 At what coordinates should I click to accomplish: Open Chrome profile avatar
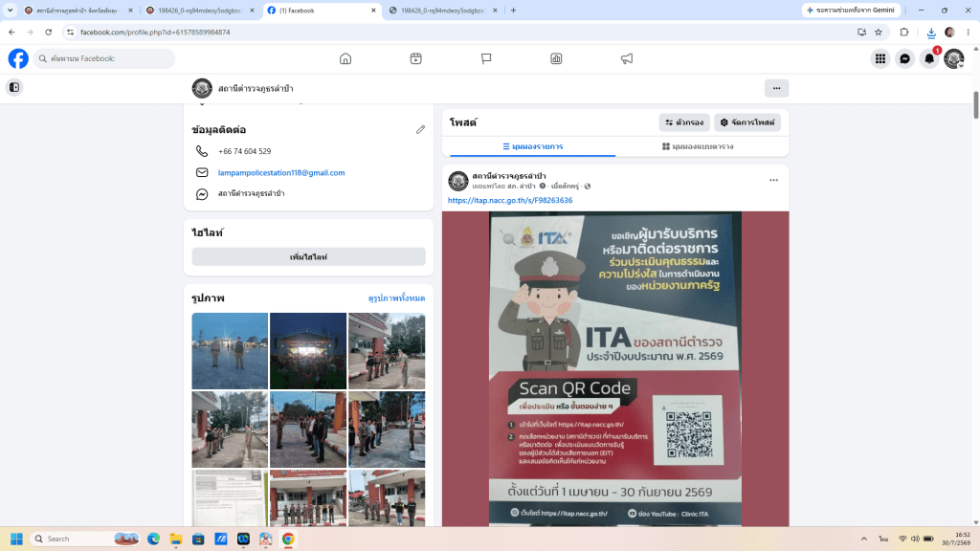[x=949, y=32]
